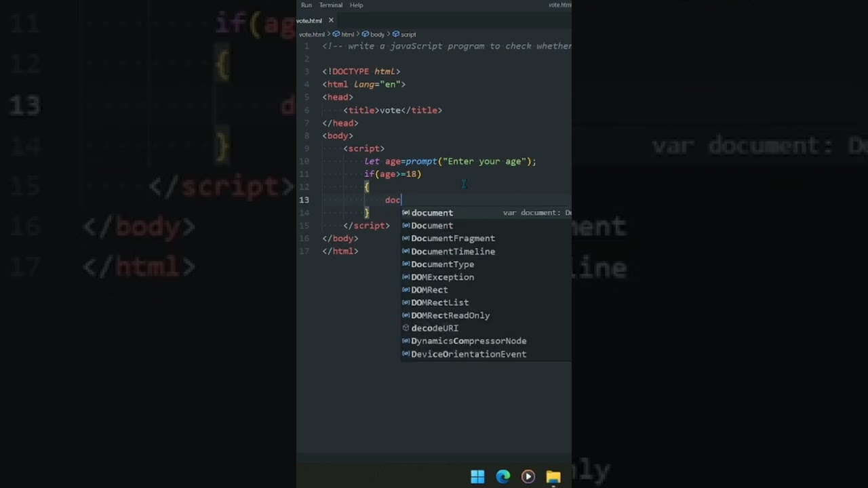This screenshot has height=488, width=868.
Task: Open the Windows Start menu
Action: (477, 476)
